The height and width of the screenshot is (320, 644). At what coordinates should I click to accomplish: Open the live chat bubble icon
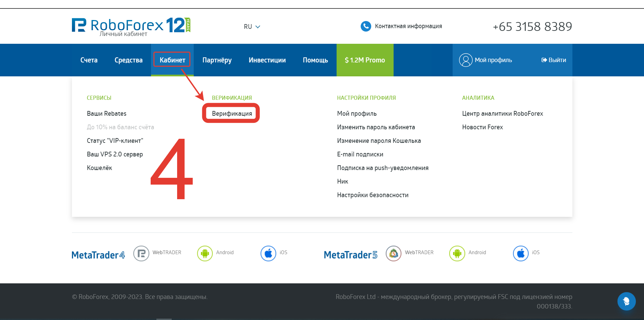(626, 301)
